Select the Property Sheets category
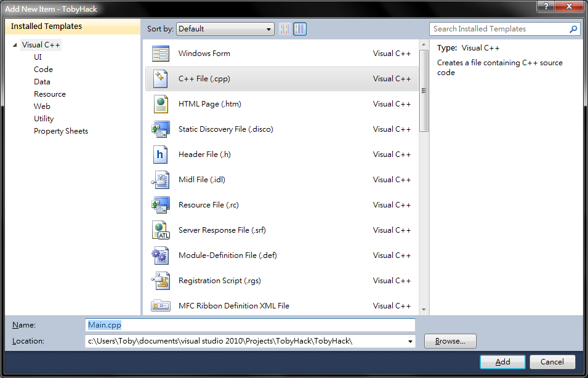This screenshot has width=588, height=378. [61, 131]
